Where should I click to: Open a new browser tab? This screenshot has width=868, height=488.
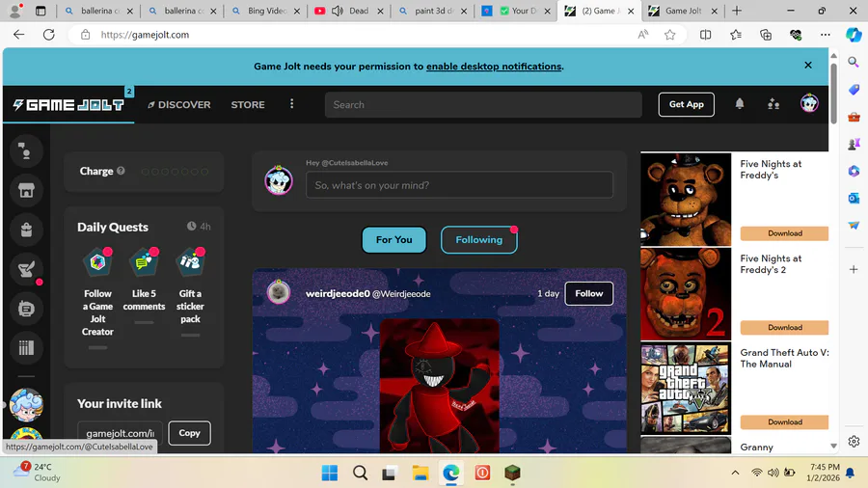[x=737, y=11]
